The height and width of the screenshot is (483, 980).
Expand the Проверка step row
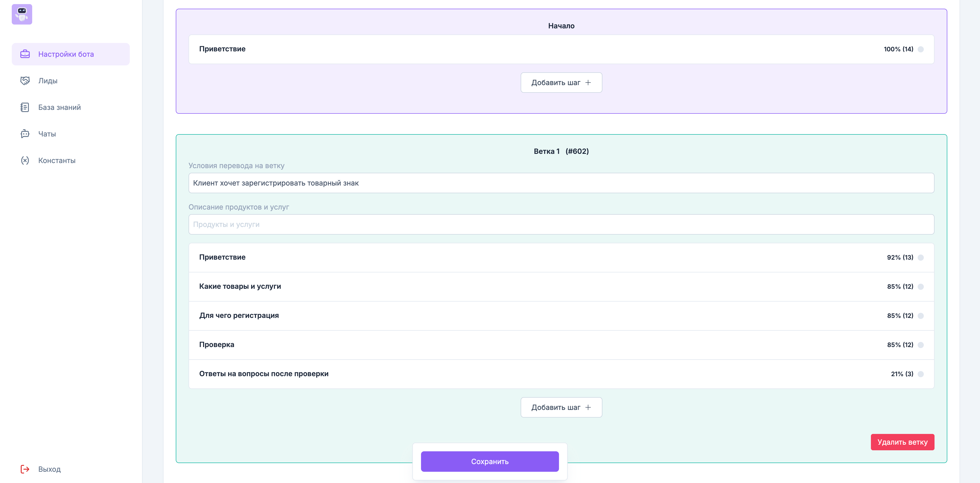click(217, 344)
